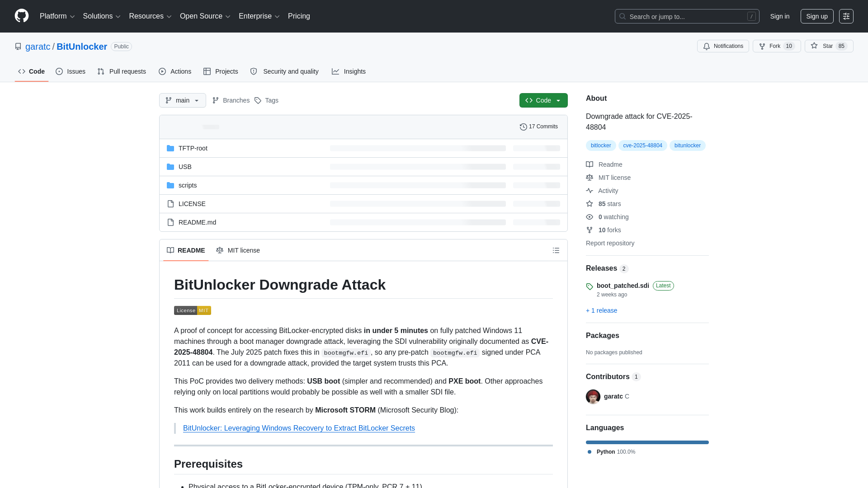Open the README.md file

[197, 222]
